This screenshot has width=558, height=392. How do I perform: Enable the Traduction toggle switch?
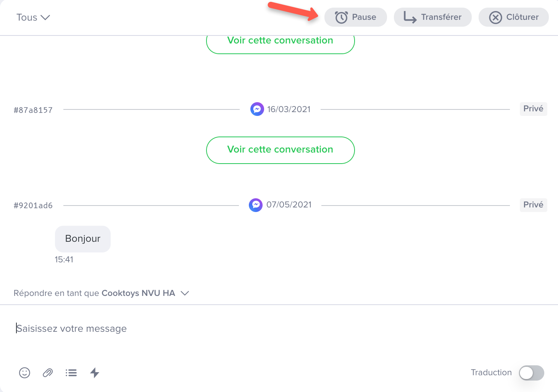[x=531, y=373]
